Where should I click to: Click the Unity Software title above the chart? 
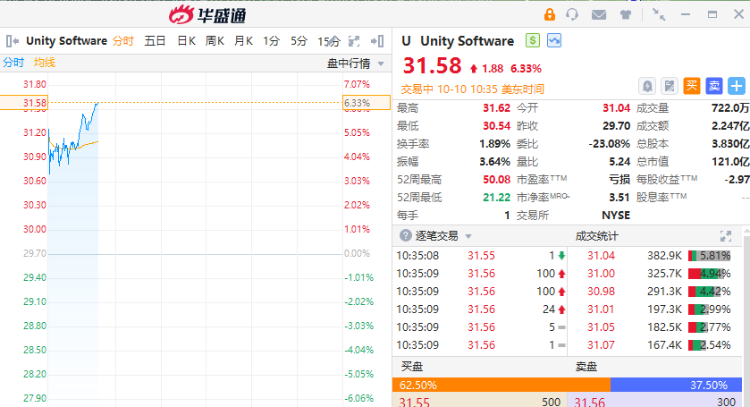66,41
